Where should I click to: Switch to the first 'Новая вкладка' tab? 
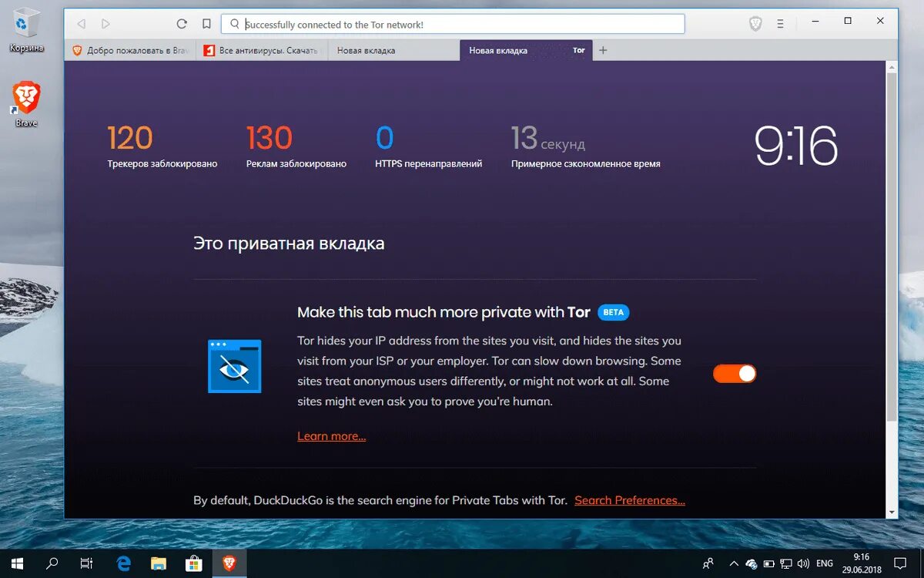click(x=393, y=50)
